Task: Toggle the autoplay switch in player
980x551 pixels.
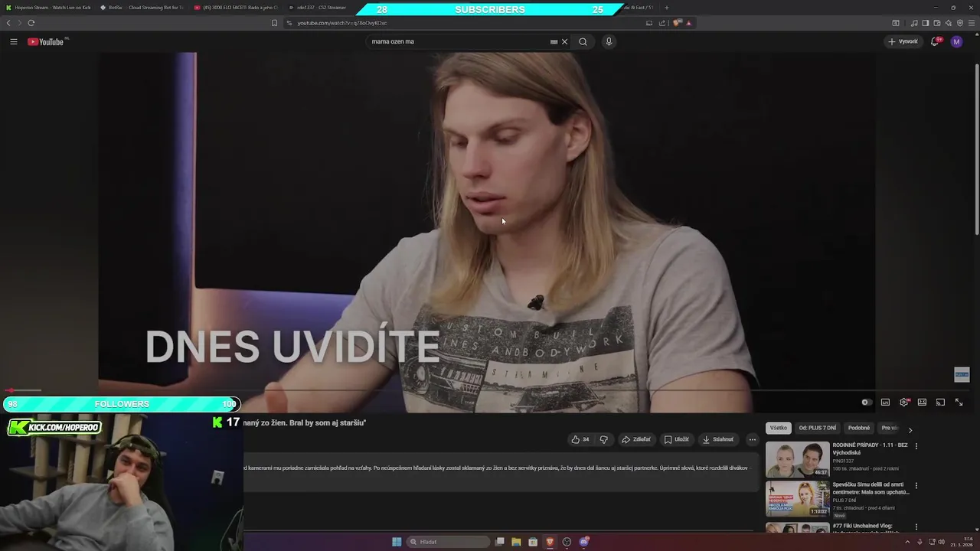Action: [866, 403]
